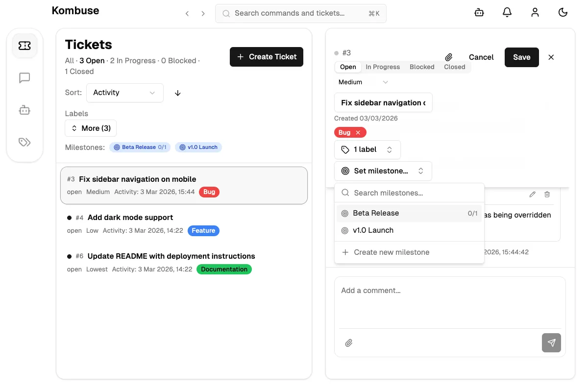The image size is (588, 392).
Task: Expand the 1 label selector
Action: (x=367, y=149)
